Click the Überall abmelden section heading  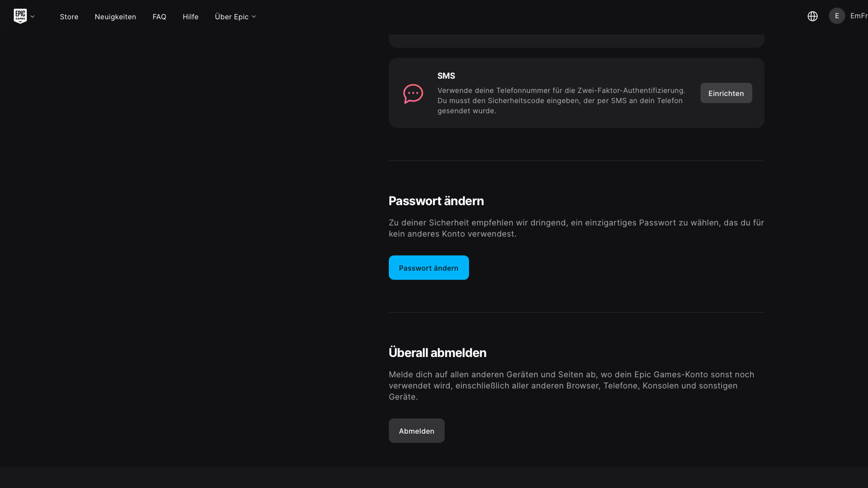pyautogui.click(x=437, y=353)
